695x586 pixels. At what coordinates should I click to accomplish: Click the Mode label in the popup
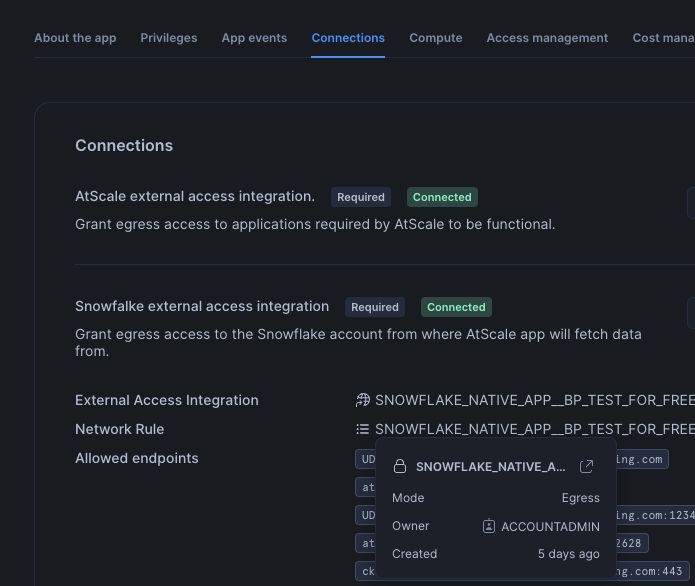(408, 498)
